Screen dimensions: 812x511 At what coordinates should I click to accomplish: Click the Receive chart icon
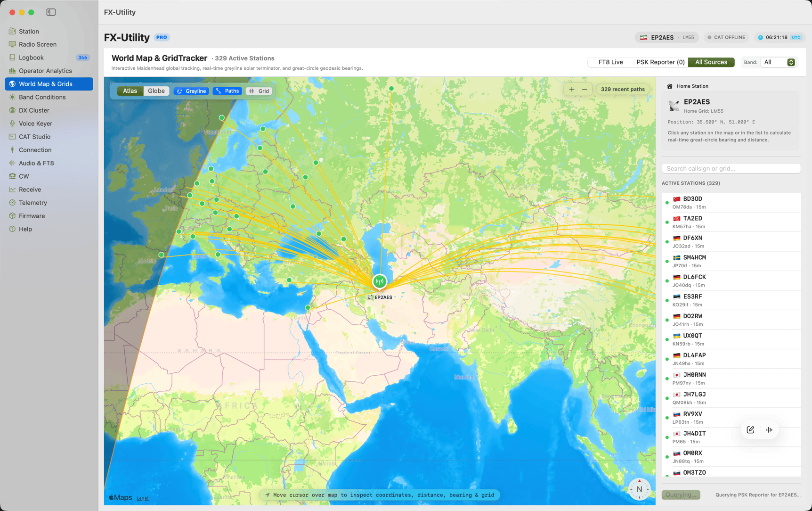12,190
